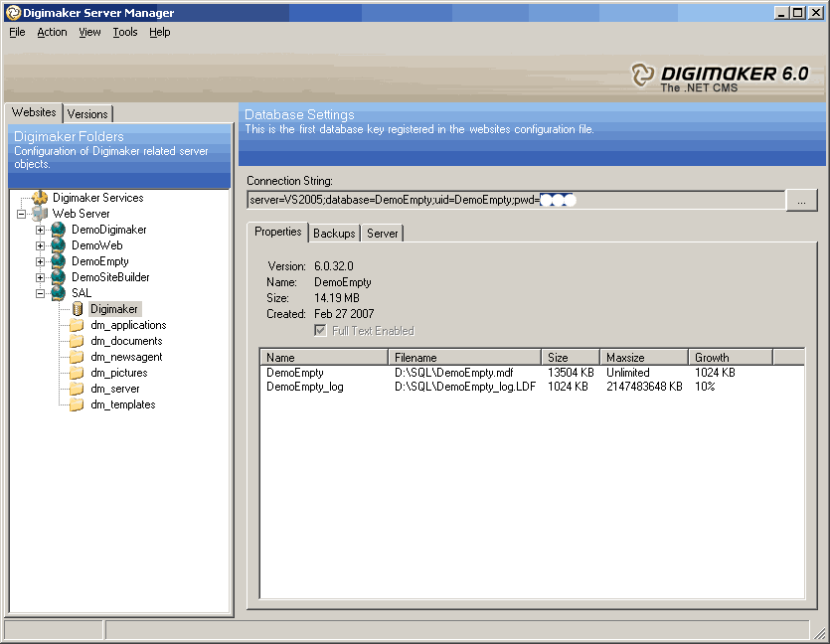Click inside the Connection String field
This screenshot has width=830, height=644.
516,200
